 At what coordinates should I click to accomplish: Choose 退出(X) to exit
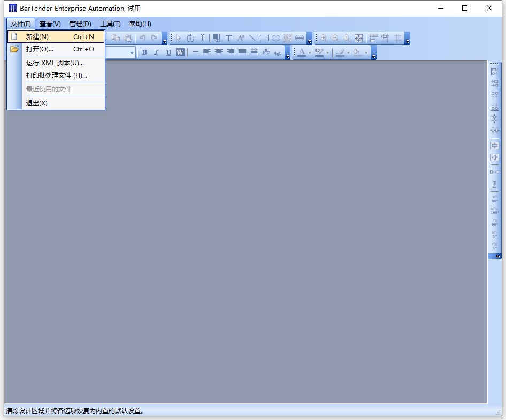pyautogui.click(x=56, y=103)
